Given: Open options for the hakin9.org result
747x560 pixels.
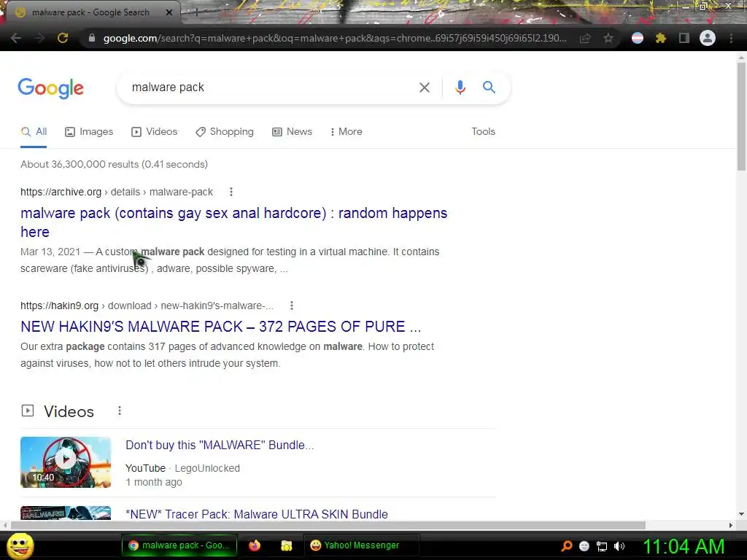Looking at the screenshot, I should coord(292,306).
